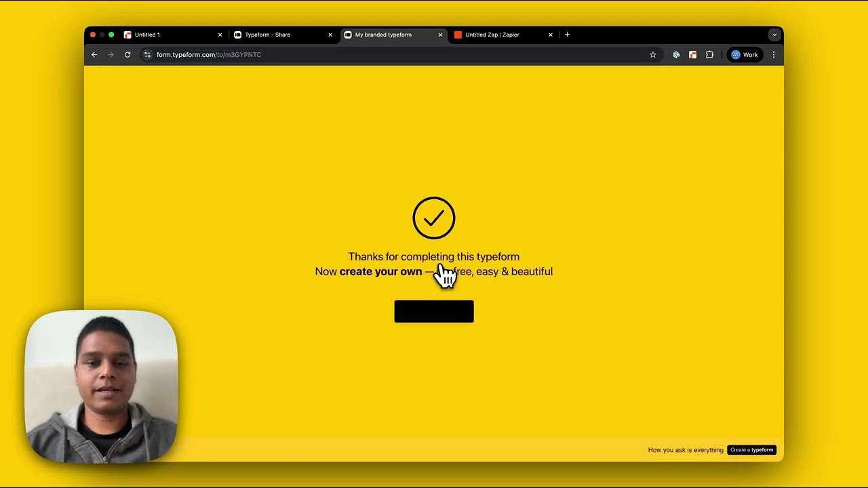Go back to previous page
The image size is (868, 488).
94,55
